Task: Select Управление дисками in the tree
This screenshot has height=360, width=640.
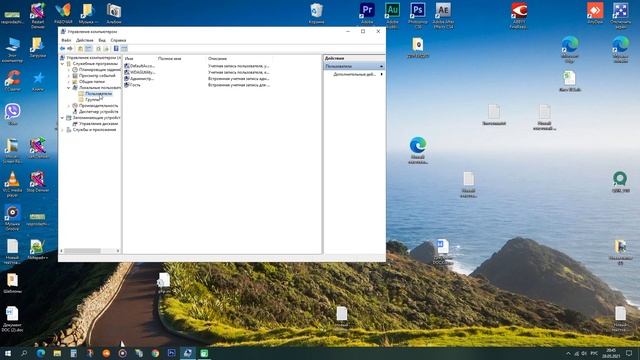Action: pyautogui.click(x=98, y=124)
